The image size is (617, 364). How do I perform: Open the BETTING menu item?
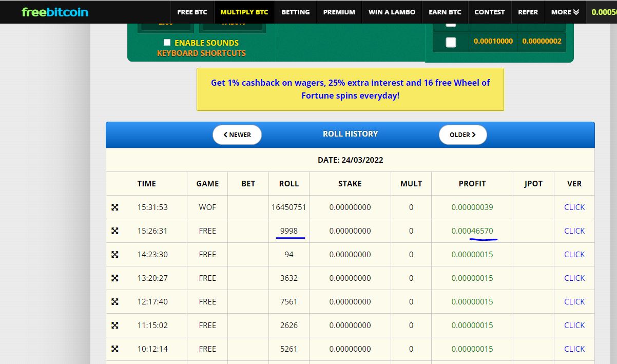click(x=296, y=12)
